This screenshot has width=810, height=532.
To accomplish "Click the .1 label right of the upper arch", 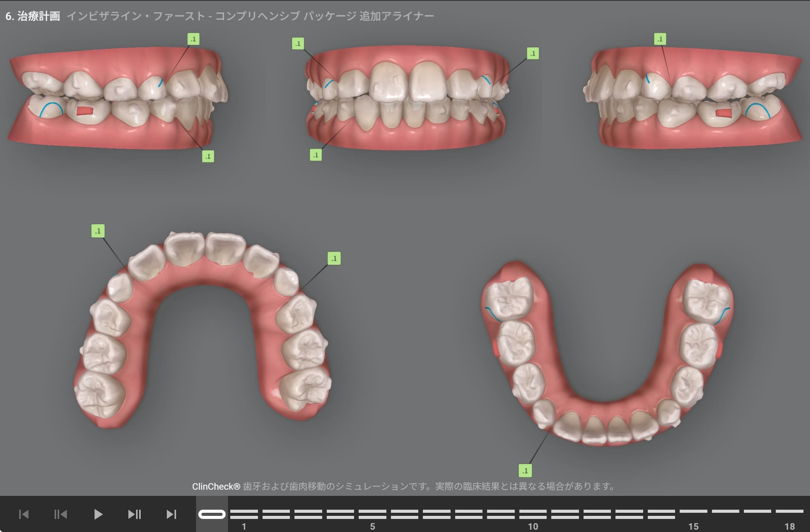I will point(334,258).
